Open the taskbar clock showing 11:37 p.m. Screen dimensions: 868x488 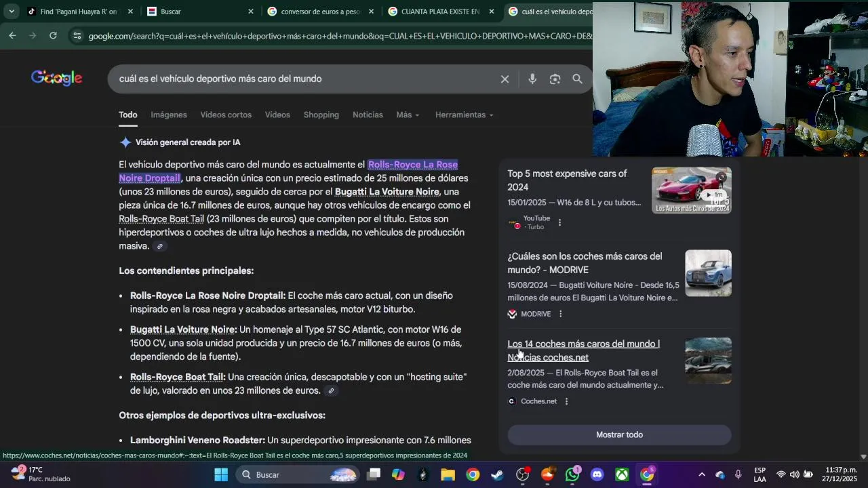pyautogui.click(x=841, y=474)
